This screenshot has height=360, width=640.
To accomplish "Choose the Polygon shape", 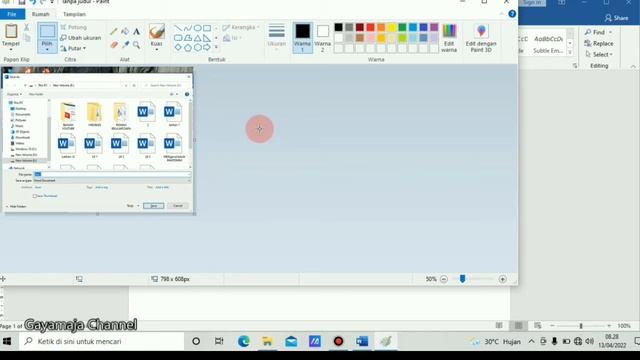I will point(188,38).
